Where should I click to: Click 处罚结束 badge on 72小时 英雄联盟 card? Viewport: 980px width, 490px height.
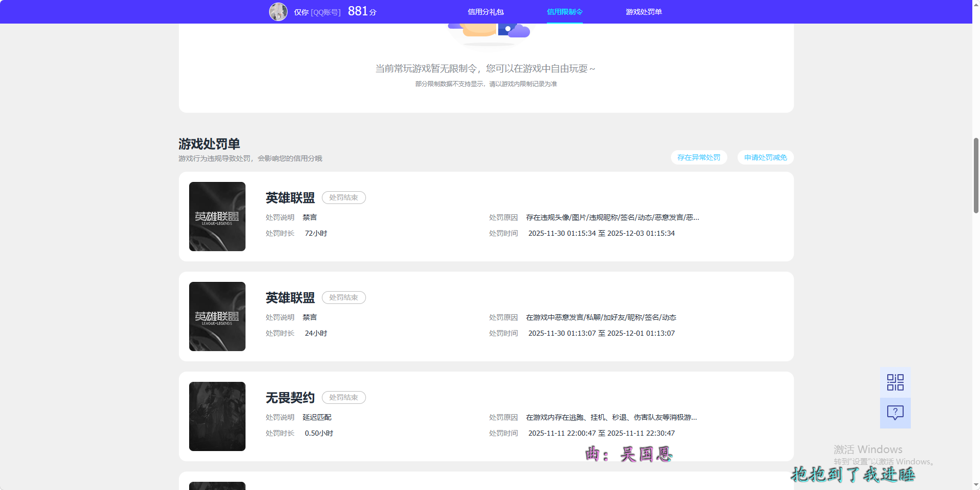343,197
